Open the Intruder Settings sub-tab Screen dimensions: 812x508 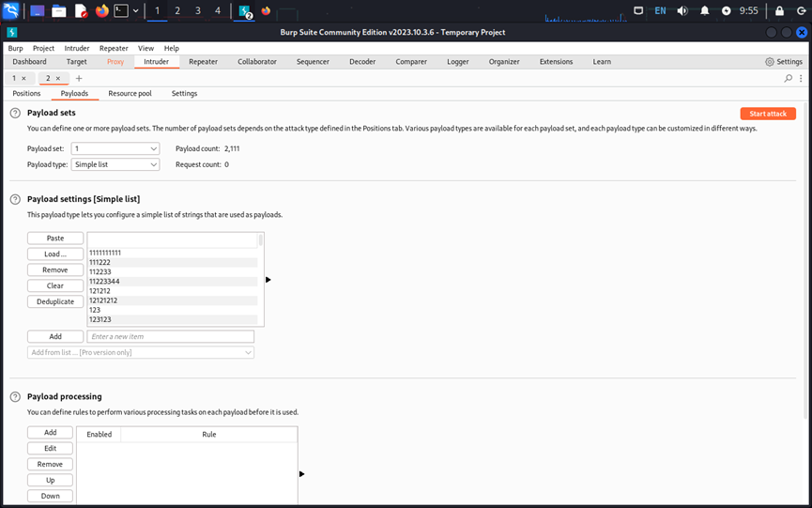[x=184, y=93]
